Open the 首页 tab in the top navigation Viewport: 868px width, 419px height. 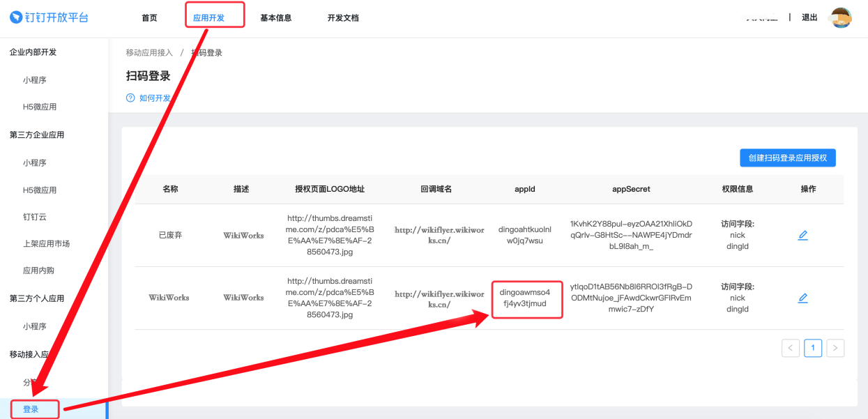(149, 18)
